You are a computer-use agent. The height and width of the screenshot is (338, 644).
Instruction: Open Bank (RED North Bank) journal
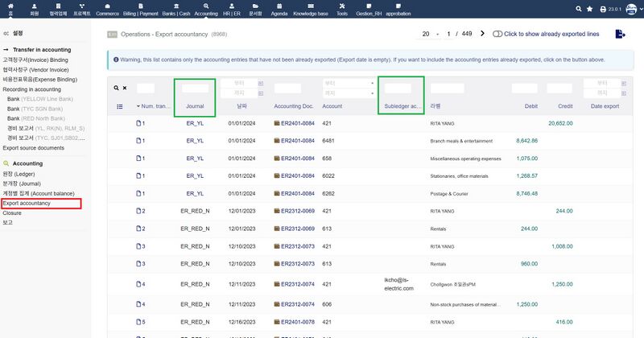(36, 118)
